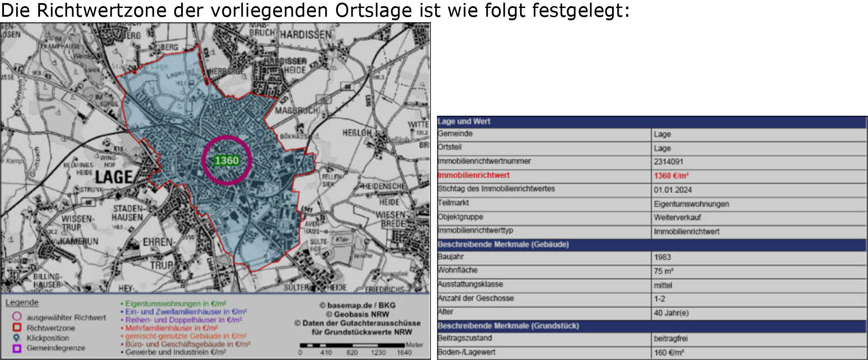Click the Wohnfläche value '75 m²'
The image size is (868, 360).
[x=664, y=272]
